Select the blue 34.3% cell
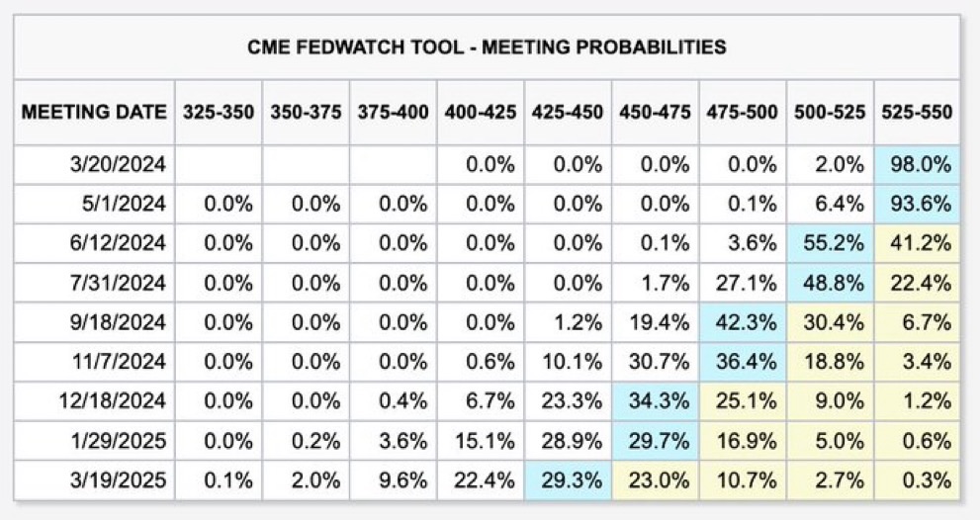 (656, 400)
